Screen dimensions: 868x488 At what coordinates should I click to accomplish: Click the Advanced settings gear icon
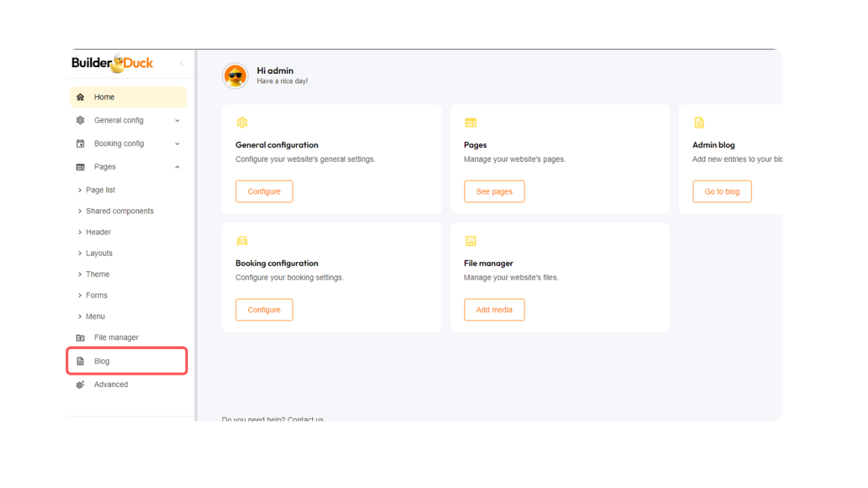point(81,384)
